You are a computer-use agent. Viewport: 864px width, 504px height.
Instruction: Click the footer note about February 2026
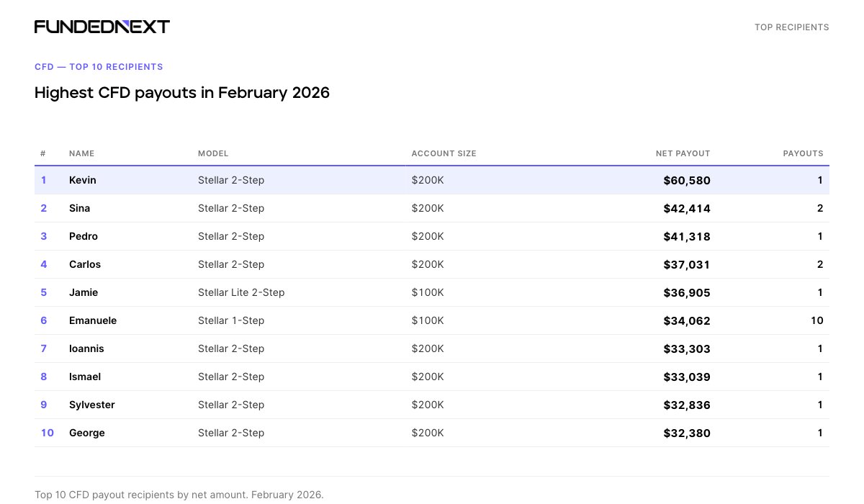coord(179,495)
